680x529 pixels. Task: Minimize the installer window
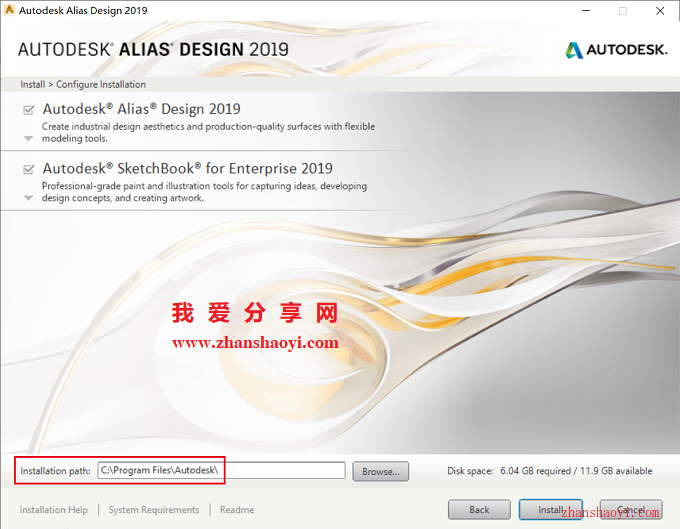click(x=586, y=11)
